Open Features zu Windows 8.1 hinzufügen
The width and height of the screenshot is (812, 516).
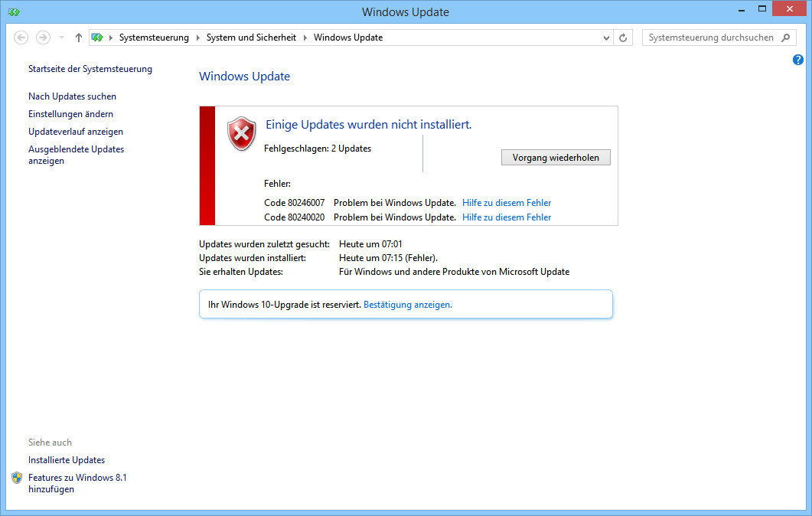[x=77, y=483]
